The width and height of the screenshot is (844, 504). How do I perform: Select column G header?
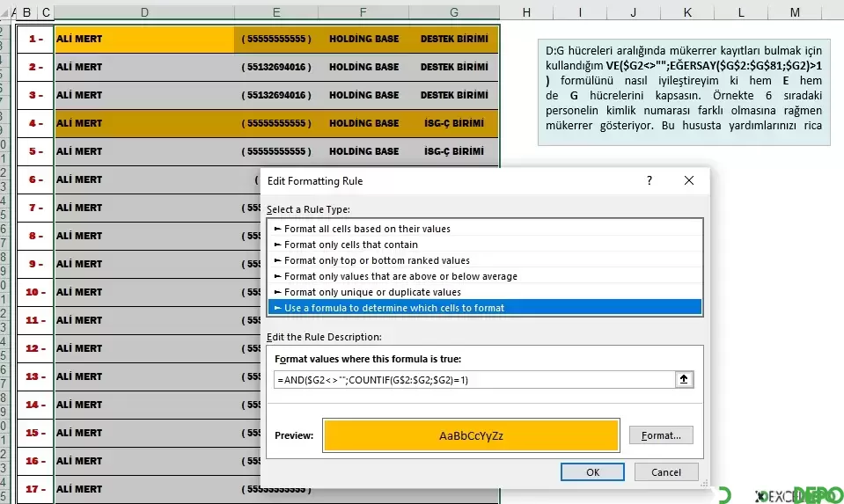tap(454, 12)
